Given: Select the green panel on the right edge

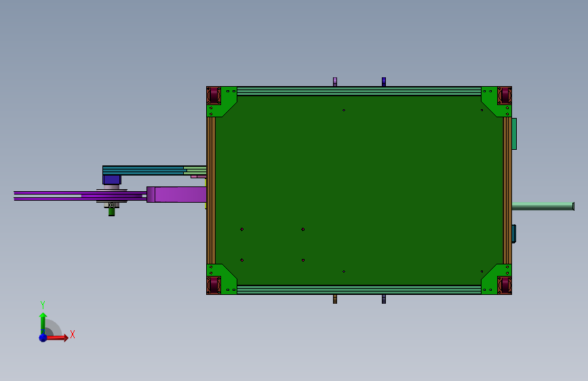Looking at the screenshot, I should coord(514,134).
